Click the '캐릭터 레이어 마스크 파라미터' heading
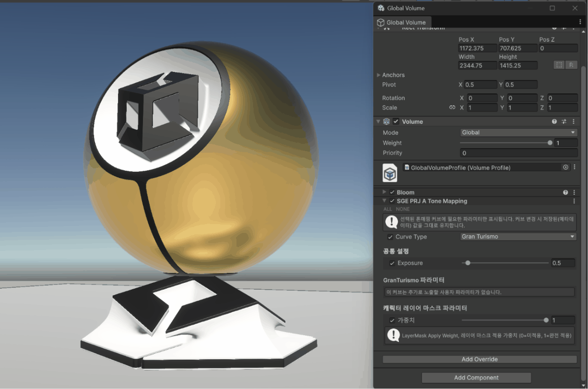Image resolution: width=588 pixels, height=389 pixels. tap(425, 308)
